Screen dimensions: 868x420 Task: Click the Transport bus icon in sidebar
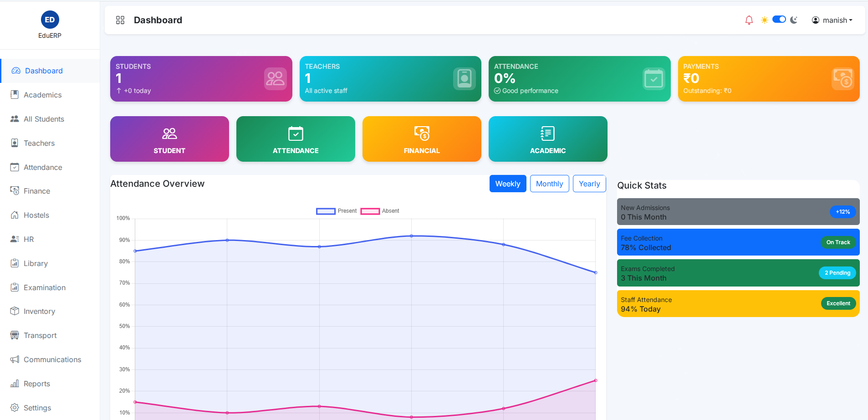tap(15, 335)
